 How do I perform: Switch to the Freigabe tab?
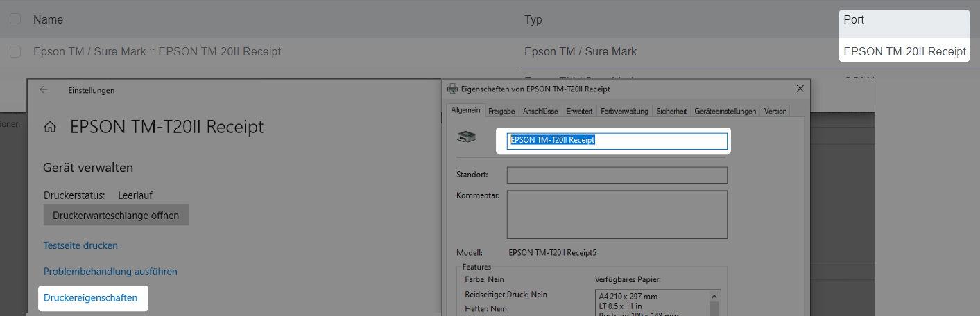(501, 111)
